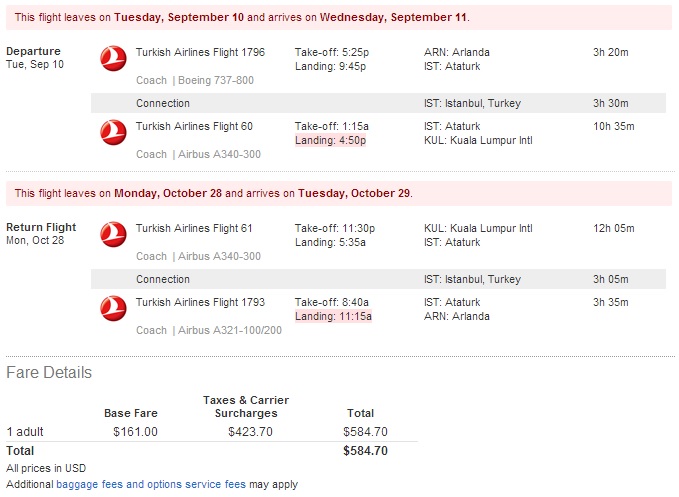The image size is (679, 497).
Task: Click Turkish Airlines logo for Flight 61
Action: click(x=113, y=234)
